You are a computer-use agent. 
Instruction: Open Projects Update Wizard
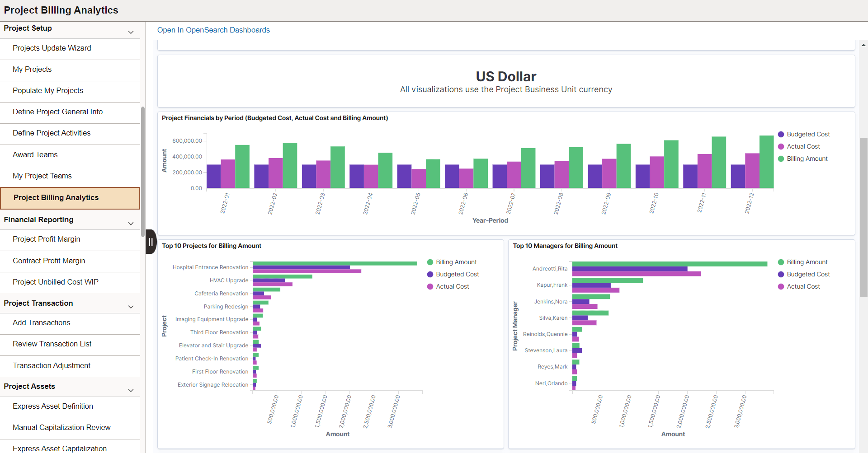(52, 48)
